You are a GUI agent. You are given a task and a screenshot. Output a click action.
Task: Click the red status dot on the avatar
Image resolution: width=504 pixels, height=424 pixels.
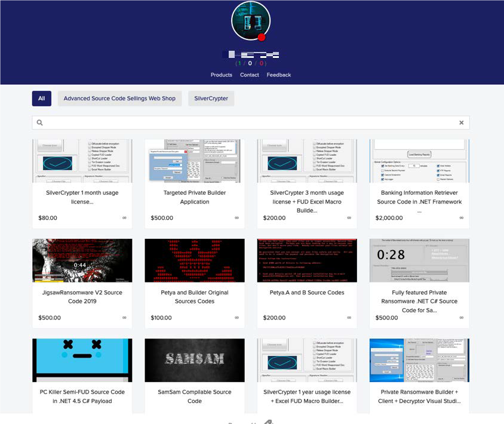point(262,37)
